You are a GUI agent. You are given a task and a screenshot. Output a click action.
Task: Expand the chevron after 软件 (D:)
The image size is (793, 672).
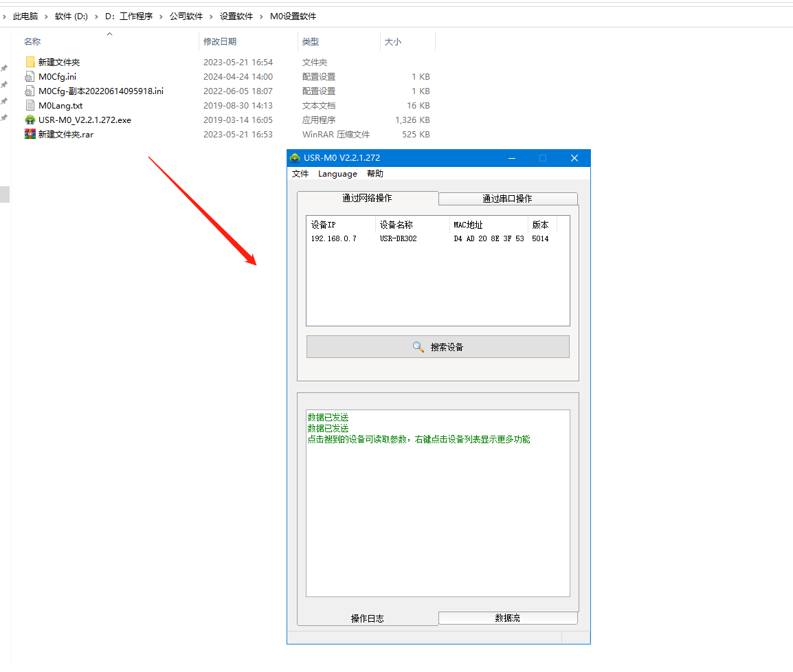96,16
